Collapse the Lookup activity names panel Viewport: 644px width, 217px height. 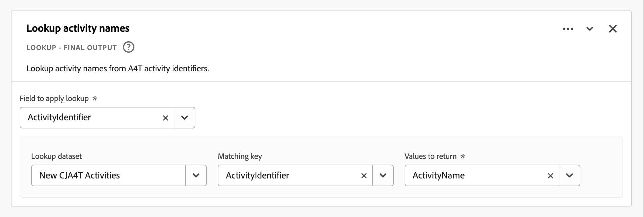(590, 29)
